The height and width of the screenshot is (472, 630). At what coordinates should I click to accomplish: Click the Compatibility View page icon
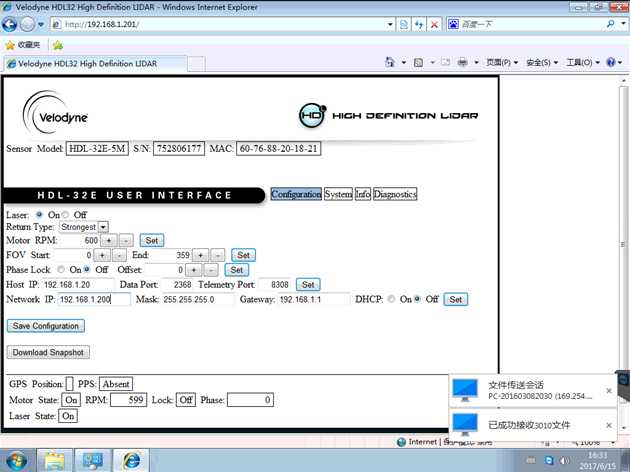pos(404,25)
